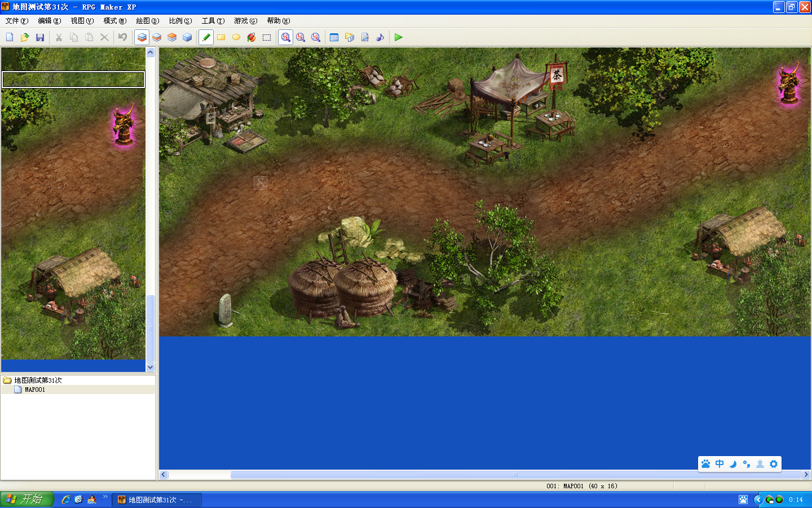Click the 地图测试第31次 taskbar button
Screen dimensions: 812x508
157,500
